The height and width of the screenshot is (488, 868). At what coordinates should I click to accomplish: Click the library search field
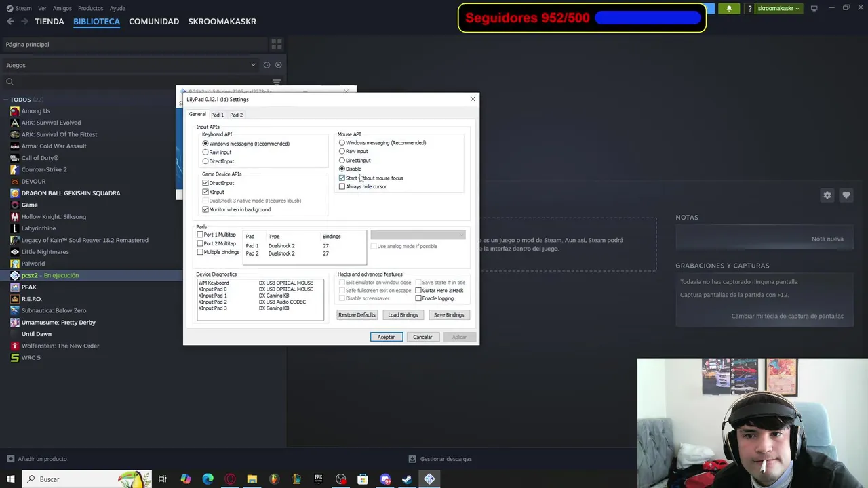(x=136, y=82)
